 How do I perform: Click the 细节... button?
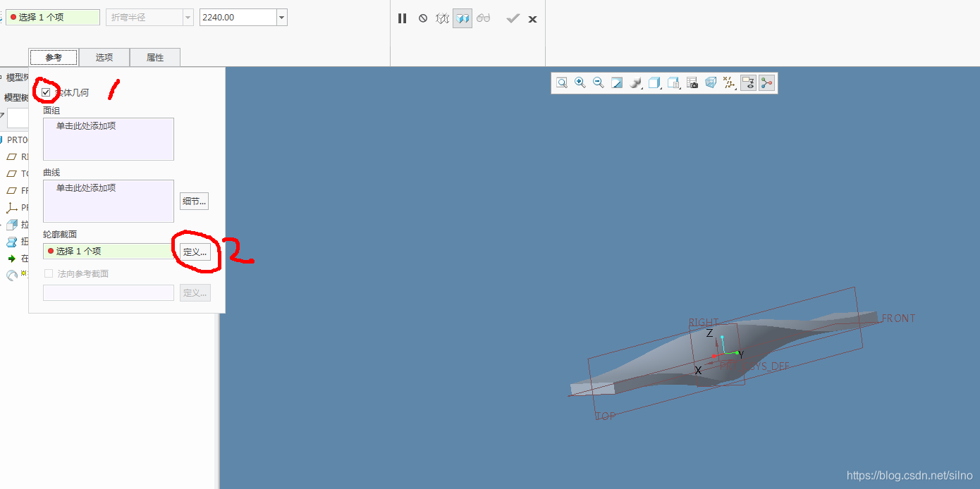pos(194,202)
